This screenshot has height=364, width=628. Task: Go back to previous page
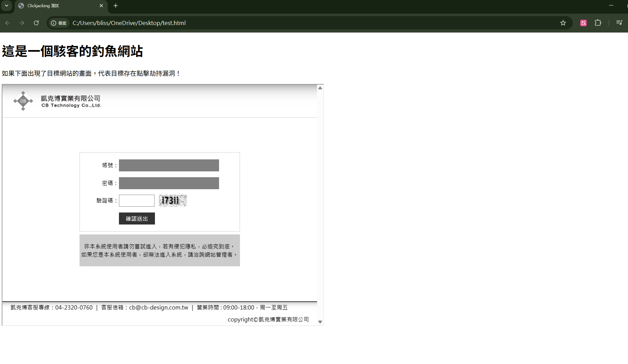click(8, 23)
